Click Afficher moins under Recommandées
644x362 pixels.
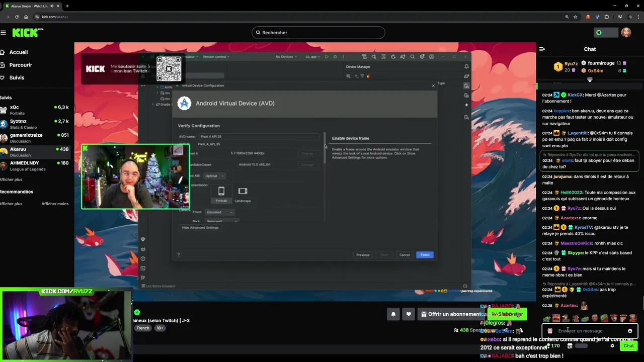55,204
